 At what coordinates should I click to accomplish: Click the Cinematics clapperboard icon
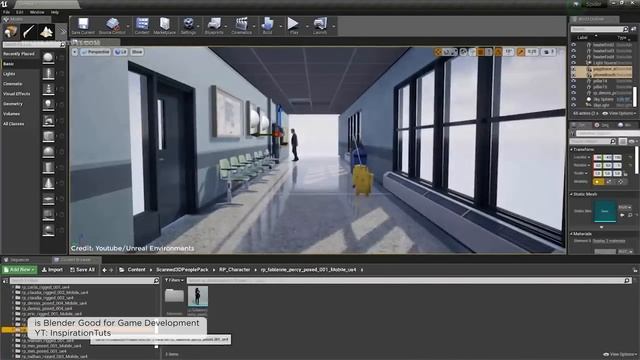tap(242, 24)
